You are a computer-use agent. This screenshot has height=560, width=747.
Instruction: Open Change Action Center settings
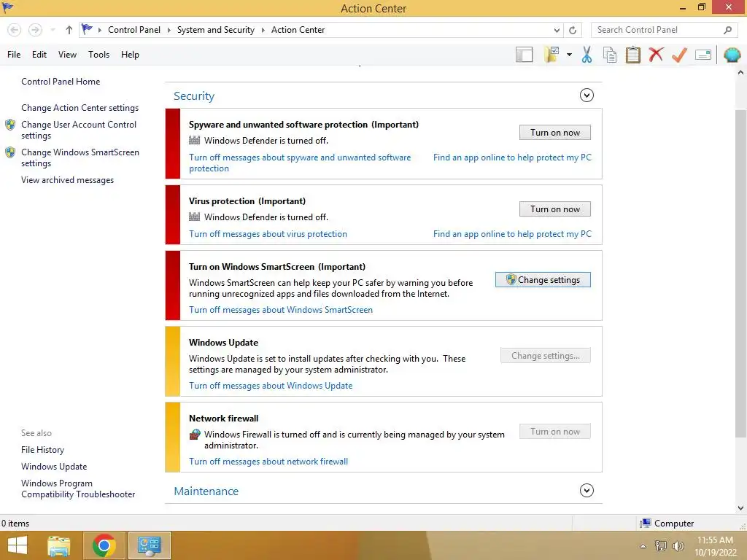(x=80, y=108)
